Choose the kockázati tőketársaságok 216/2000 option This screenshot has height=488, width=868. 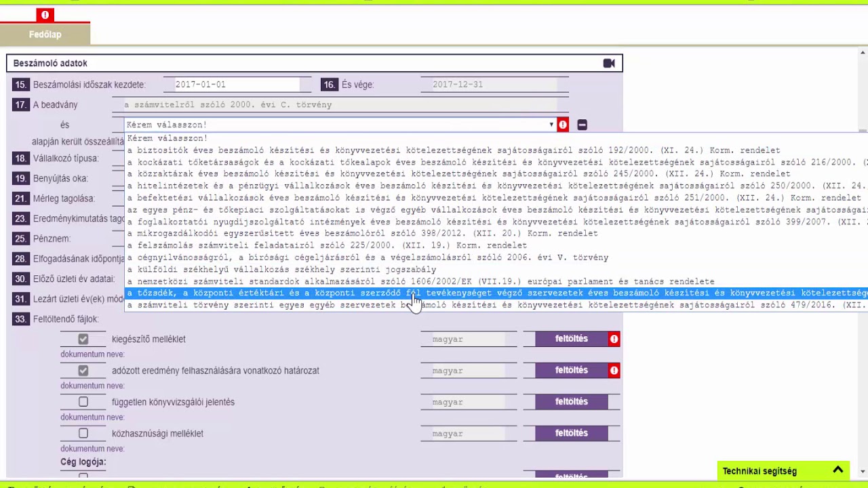click(496, 162)
